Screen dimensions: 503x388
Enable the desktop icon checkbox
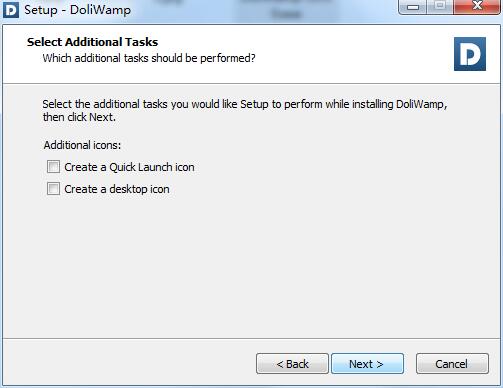tap(53, 189)
